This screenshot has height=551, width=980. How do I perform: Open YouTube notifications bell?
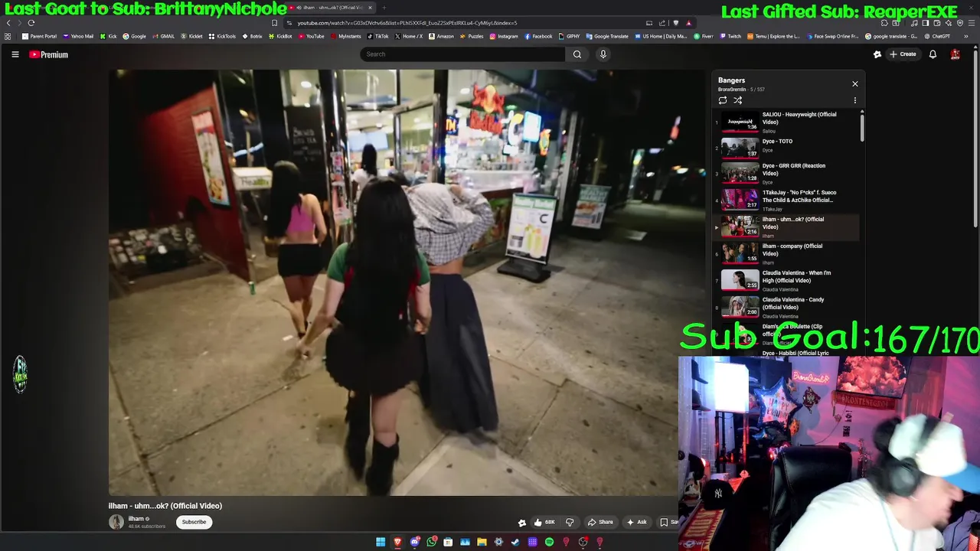pos(933,54)
